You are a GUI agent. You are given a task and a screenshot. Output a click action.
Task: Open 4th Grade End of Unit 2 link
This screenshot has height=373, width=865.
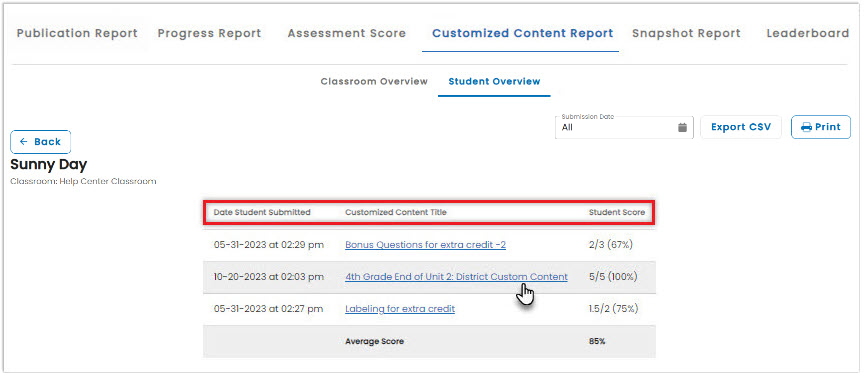pos(456,276)
